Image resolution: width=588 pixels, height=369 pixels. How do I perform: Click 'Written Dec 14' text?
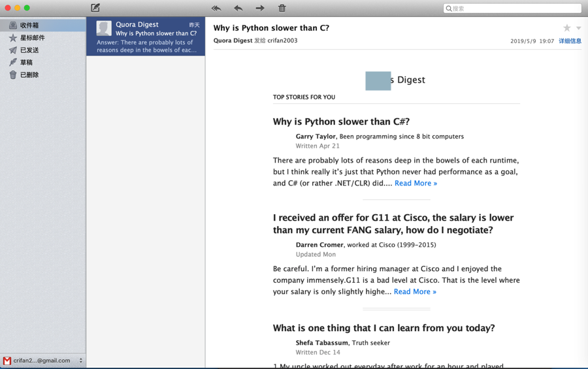(318, 353)
